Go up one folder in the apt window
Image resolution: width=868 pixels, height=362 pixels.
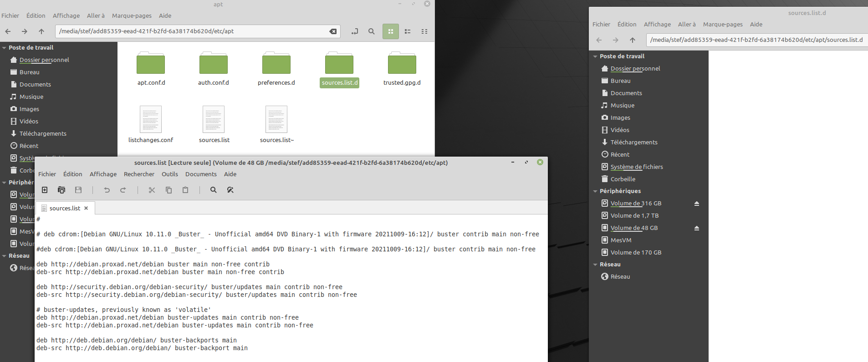[x=41, y=31]
